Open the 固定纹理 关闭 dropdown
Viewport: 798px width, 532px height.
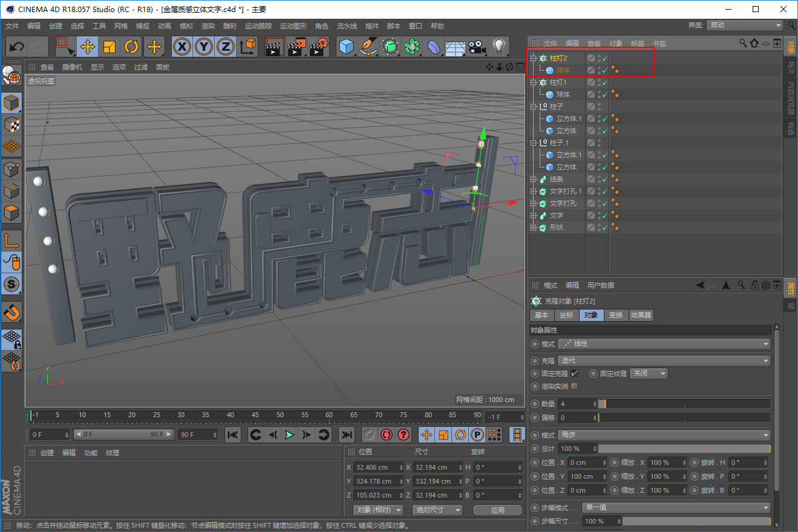(649, 374)
